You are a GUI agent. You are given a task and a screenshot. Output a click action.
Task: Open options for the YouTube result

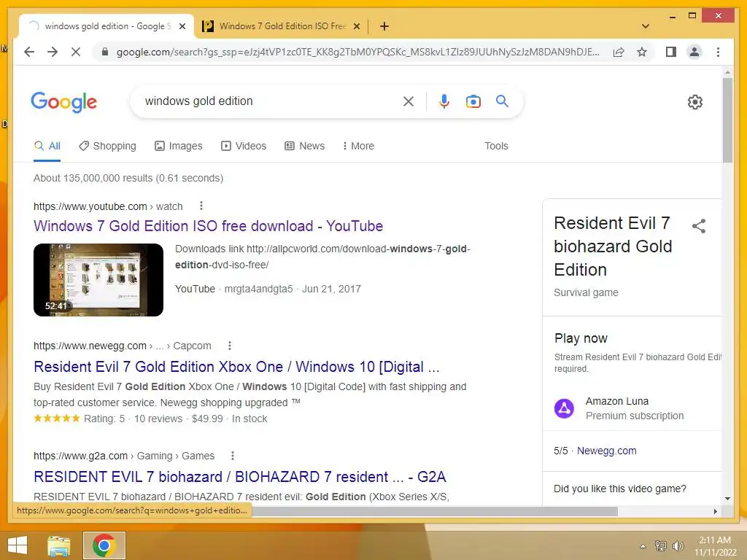click(201, 206)
